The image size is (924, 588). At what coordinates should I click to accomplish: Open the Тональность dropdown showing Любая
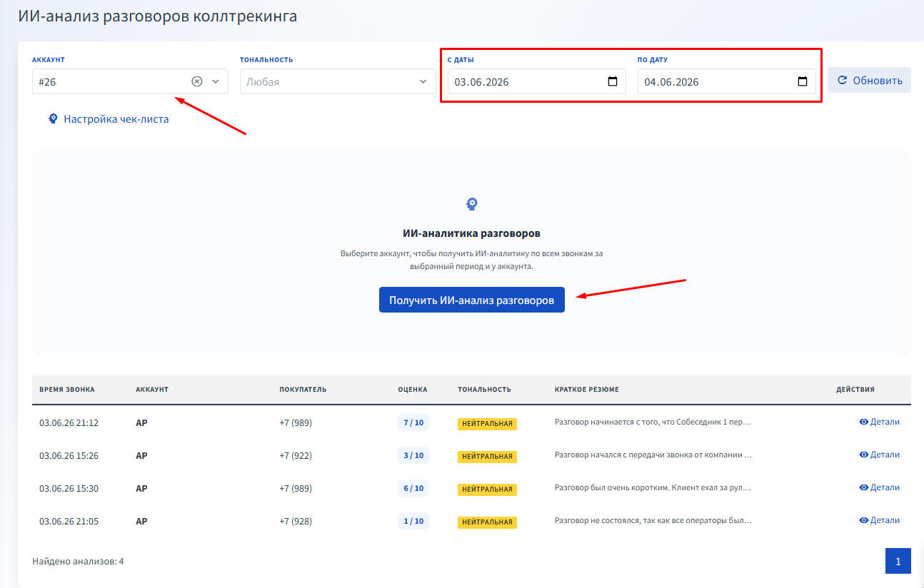coord(338,81)
